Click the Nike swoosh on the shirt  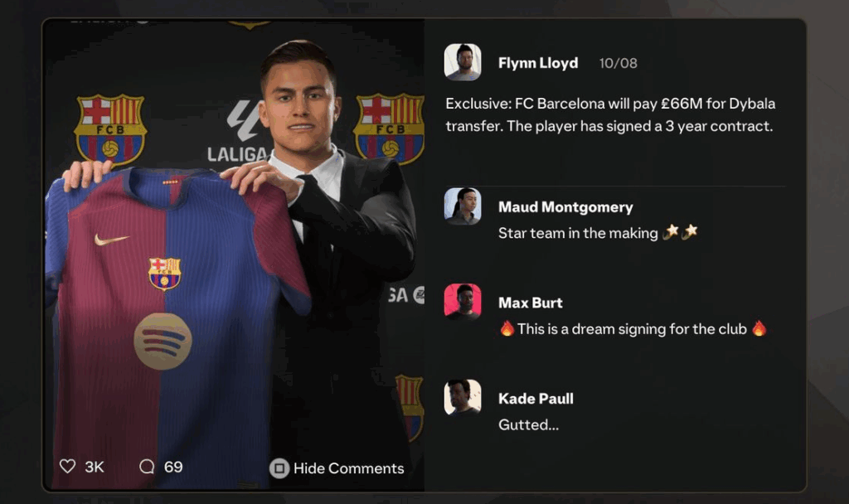pos(112,239)
